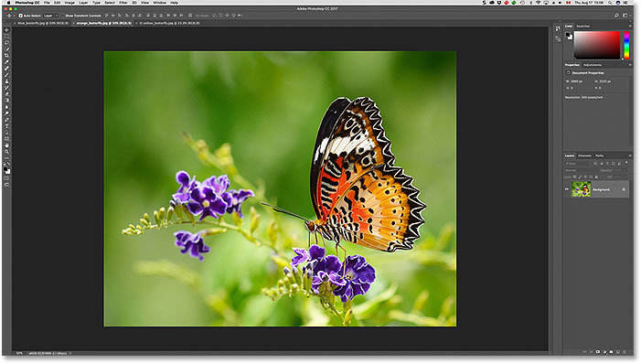Open the layer blend mode Normal dropdown
This screenshot has width=641, height=364.
[x=581, y=170]
